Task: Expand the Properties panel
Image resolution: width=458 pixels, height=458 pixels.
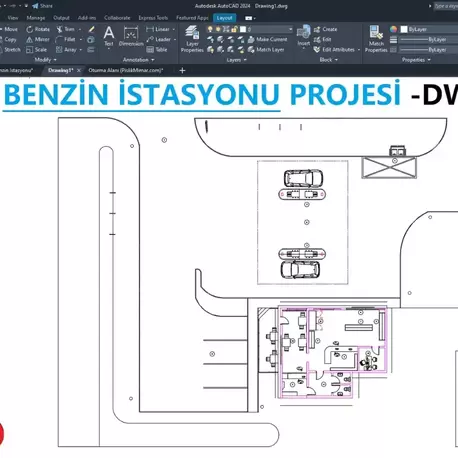Action: tap(416, 60)
